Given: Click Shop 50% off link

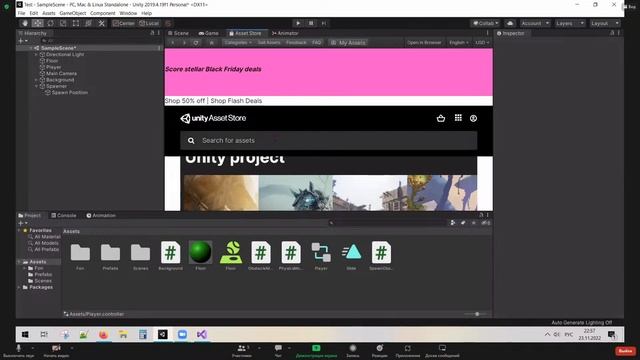Looking at the screenshot, I should pos(185,101).
